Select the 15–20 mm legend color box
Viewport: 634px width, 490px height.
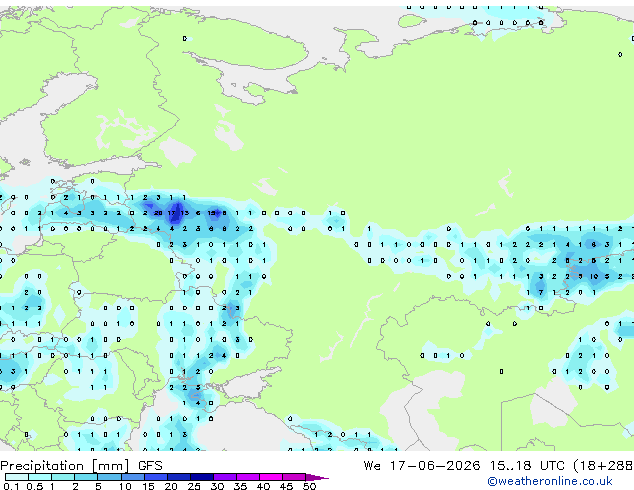point(156,477)
